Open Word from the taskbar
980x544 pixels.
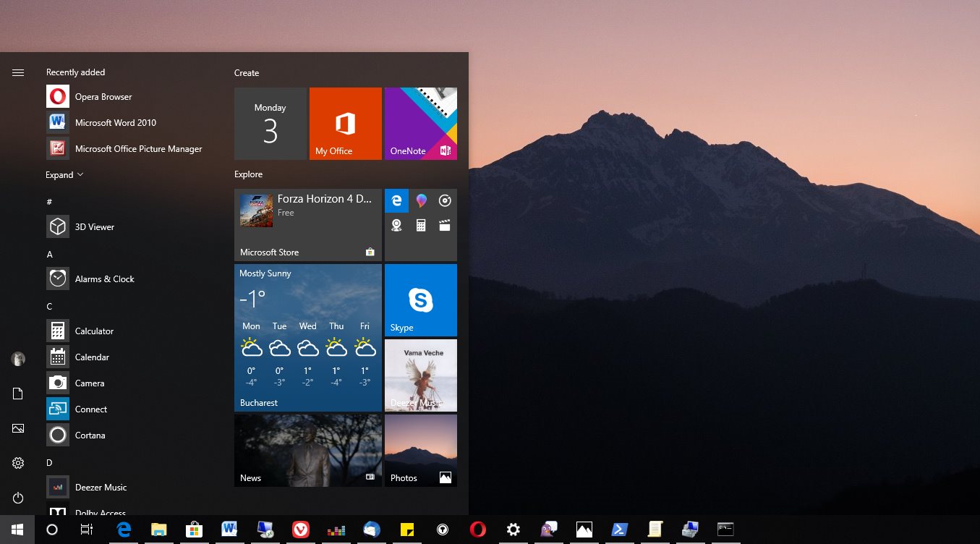coord(230,530)
